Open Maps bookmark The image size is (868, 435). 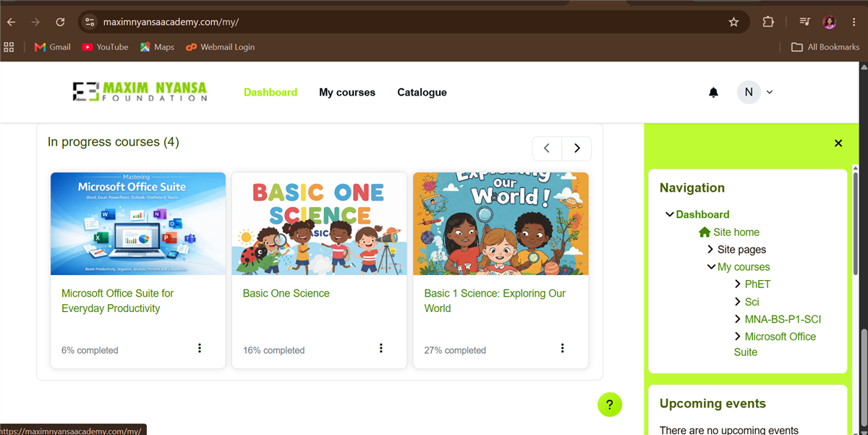(157, 47)
